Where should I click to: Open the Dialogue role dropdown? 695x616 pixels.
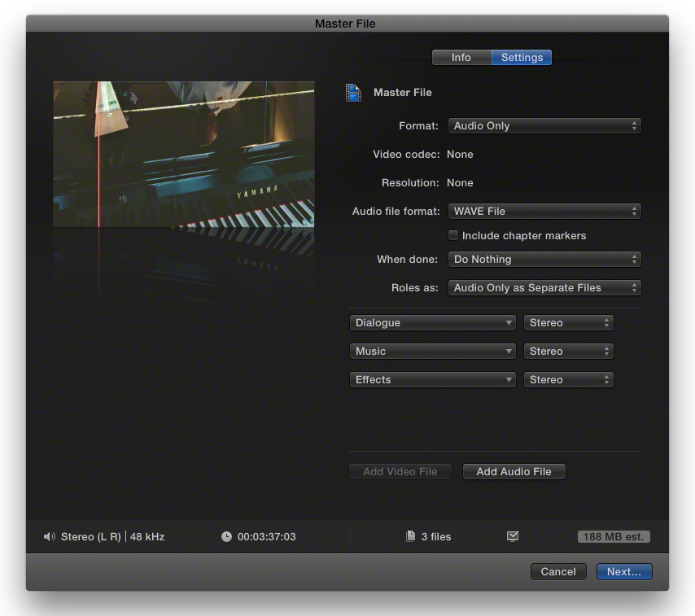click(433, 322)
